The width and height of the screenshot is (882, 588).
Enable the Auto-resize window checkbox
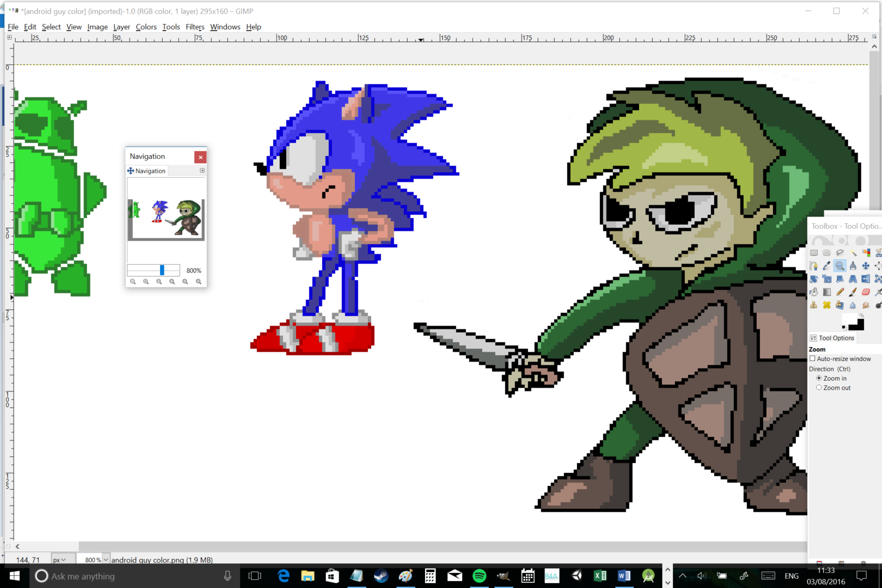click(x=812, y=358)
